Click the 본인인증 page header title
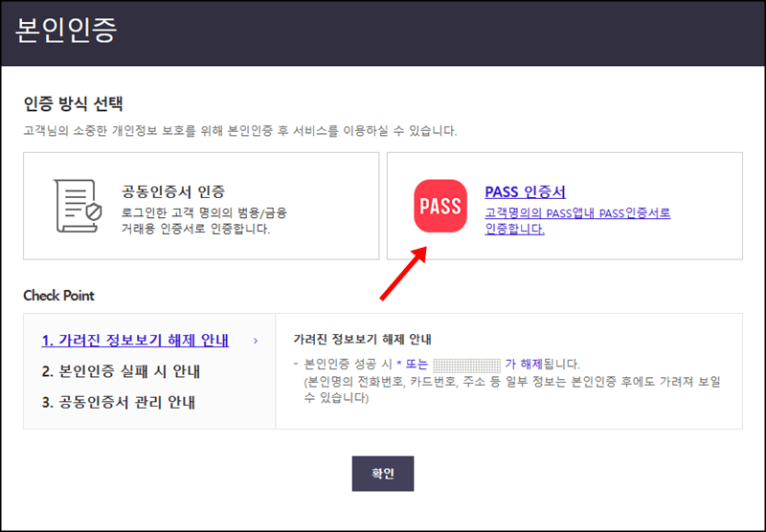Viewport: 766px width, 532px height. tap(66, 31)
